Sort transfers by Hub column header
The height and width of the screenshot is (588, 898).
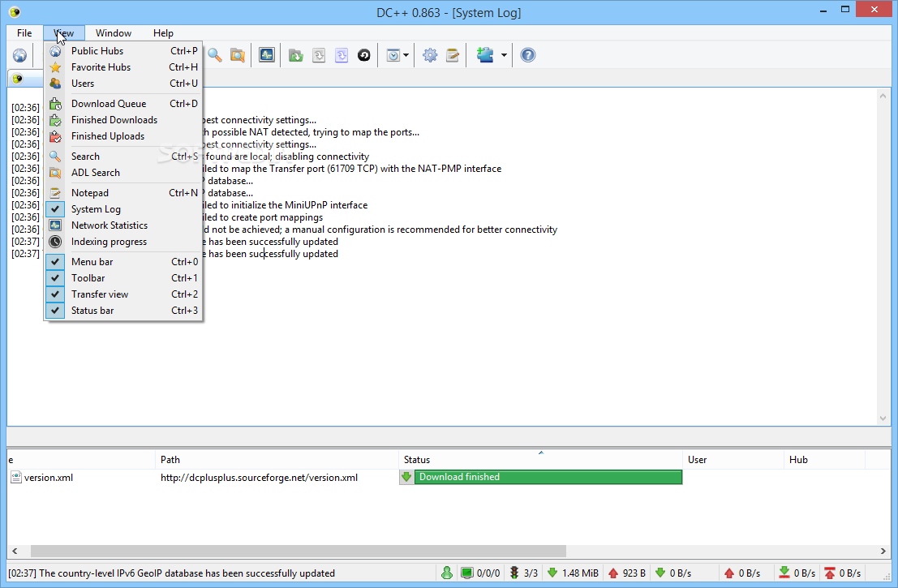pyautogui.click(x=824, y=460)
